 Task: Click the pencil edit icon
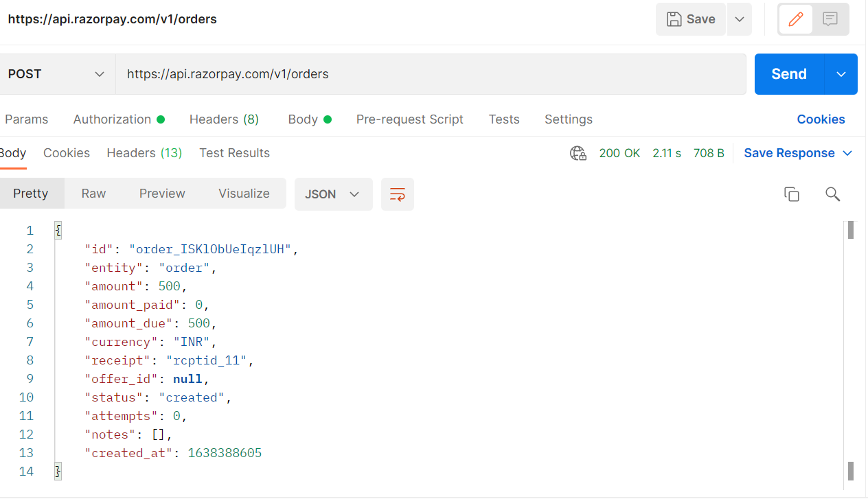[797, 19]
